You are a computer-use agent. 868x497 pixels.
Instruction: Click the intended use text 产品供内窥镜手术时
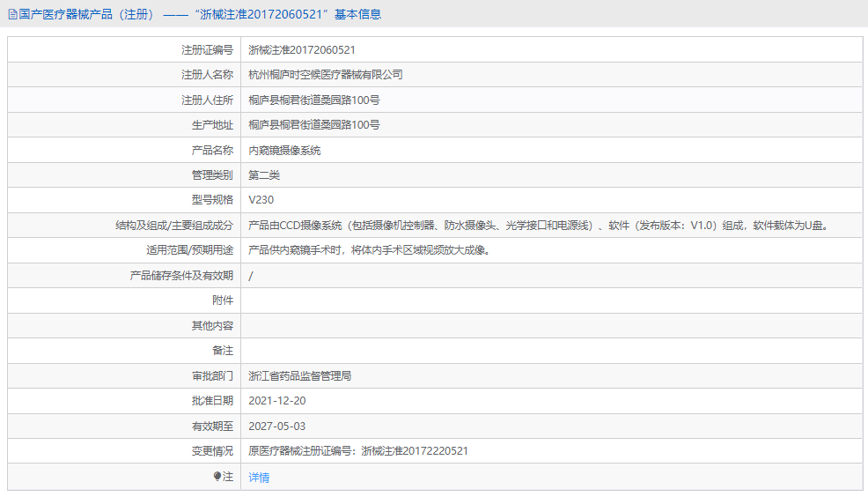(x=369, y=250)
